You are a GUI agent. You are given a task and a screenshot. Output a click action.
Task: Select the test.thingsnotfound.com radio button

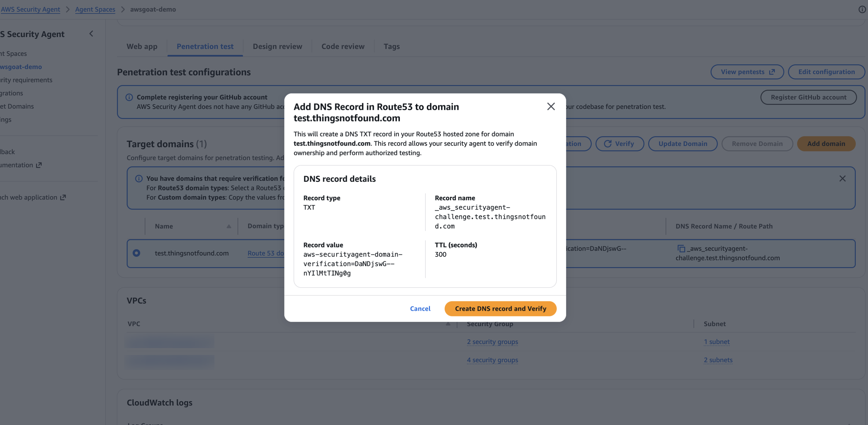pos(136,253)
